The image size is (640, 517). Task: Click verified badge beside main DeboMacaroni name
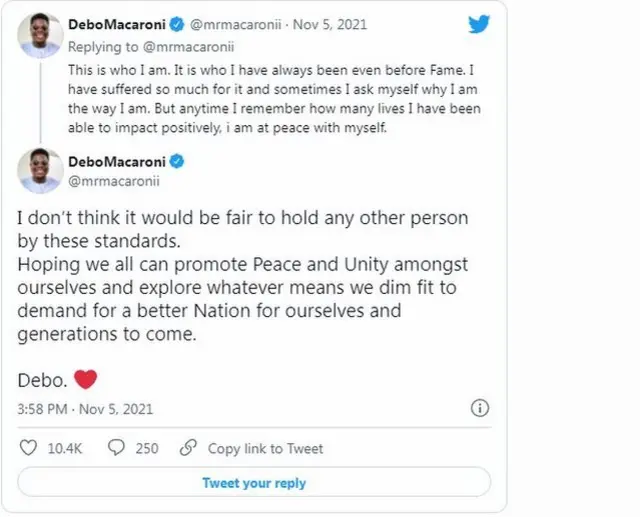[x=175, y=162]
